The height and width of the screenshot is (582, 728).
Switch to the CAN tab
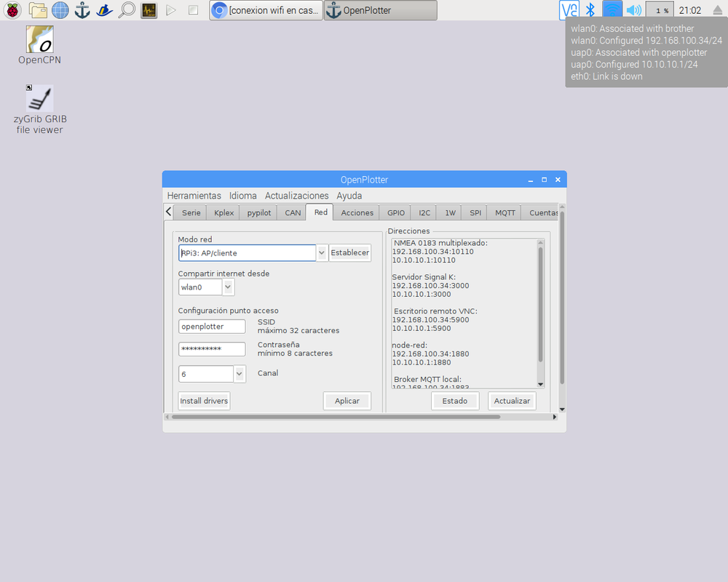[293, 212]
